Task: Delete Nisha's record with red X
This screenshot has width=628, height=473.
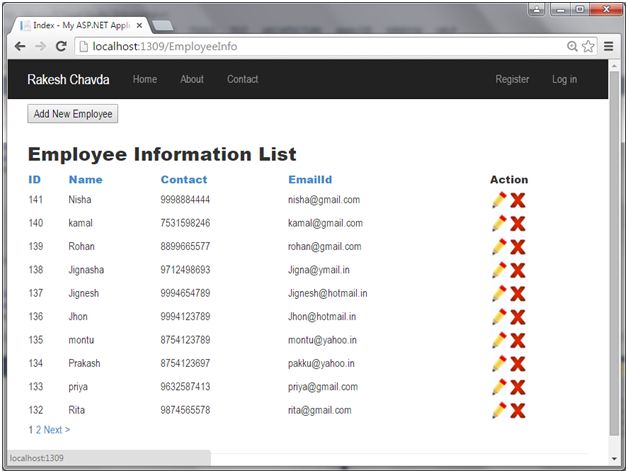Action: click(x=518, y=200)
